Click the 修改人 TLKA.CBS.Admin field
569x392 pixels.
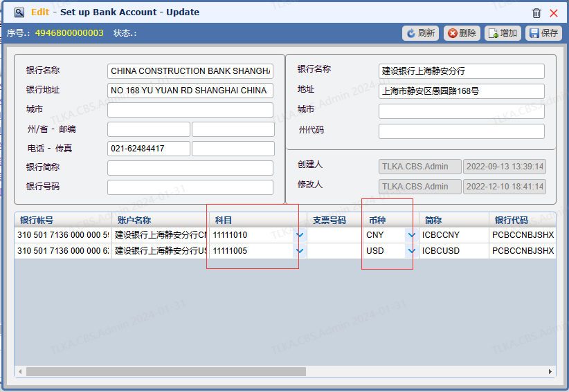click(420, 187)
